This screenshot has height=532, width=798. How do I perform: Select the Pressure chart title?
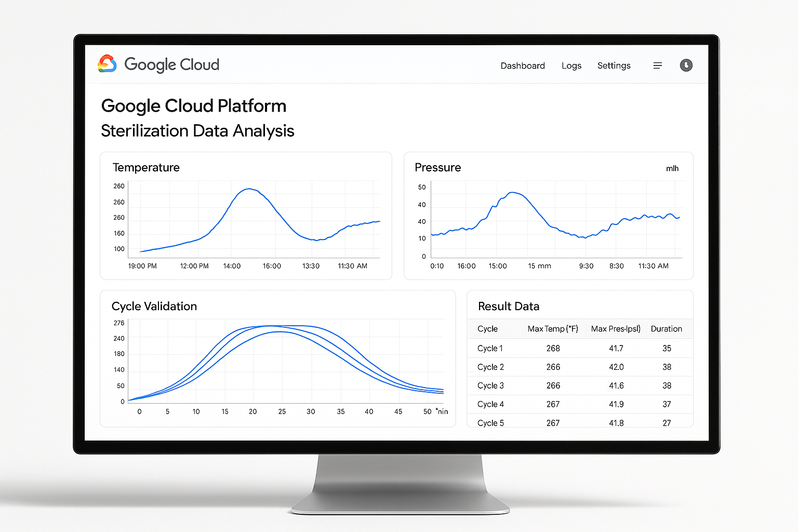tap(438, 167)
